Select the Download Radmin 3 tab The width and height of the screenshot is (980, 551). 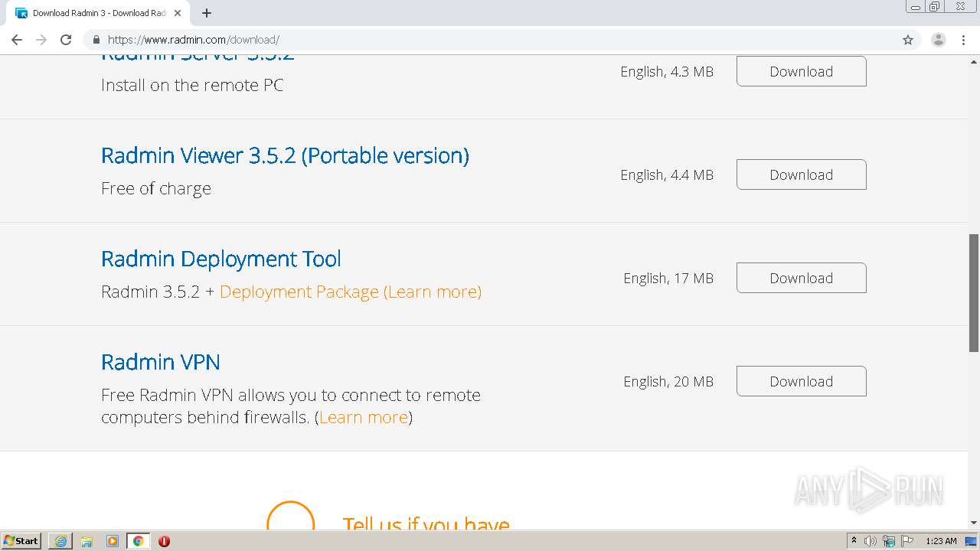(x=99, y=13)
